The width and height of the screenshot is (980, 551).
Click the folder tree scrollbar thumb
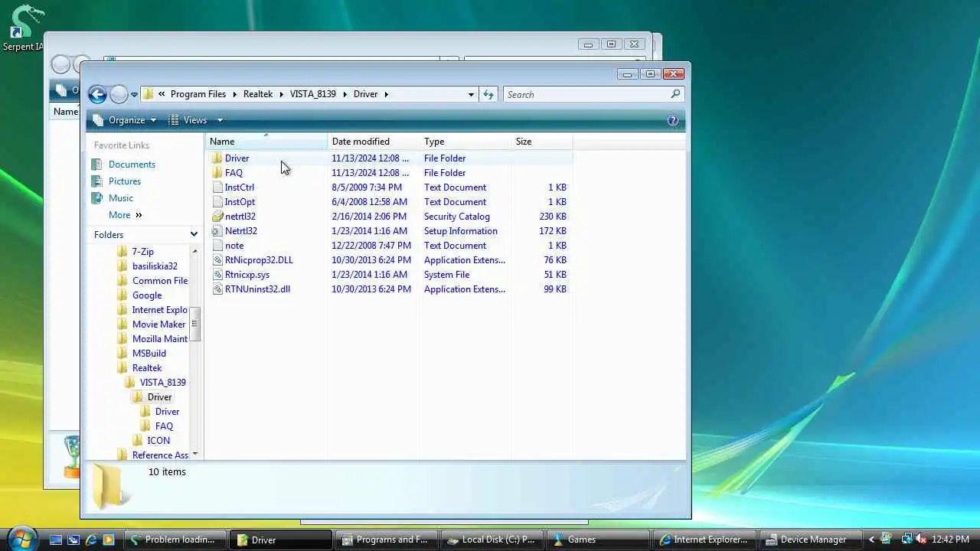pyautogui.click(x=195, y=324)
